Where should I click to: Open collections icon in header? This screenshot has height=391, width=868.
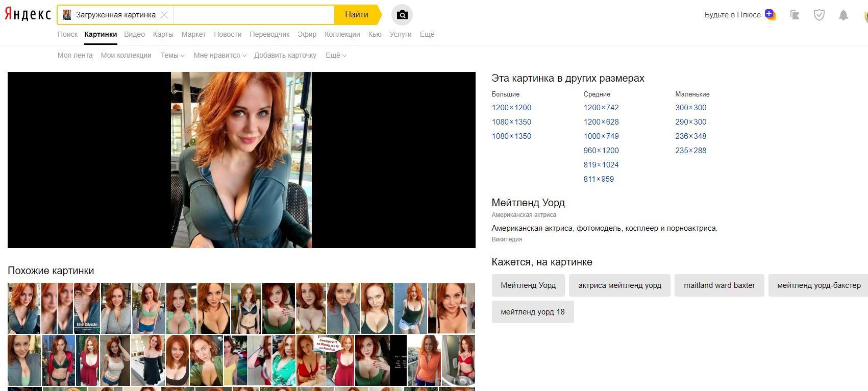795,15
